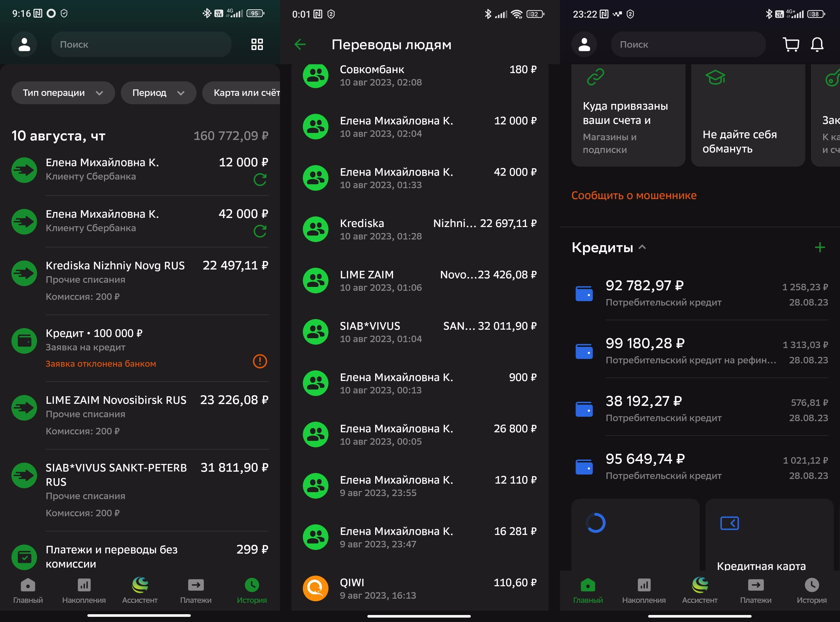
Task: Tap green link icon on Куда привязаны card
Action: tap(596, 77)
